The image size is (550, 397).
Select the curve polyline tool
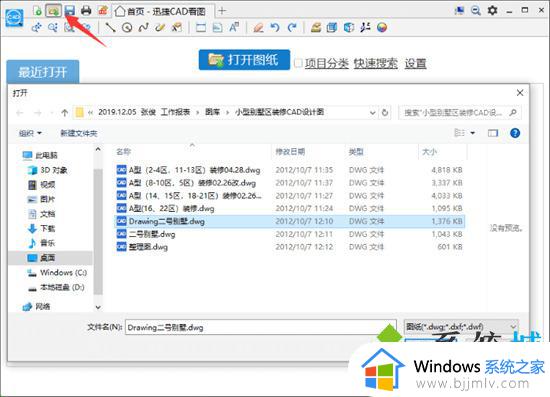(x=143, y=27)
